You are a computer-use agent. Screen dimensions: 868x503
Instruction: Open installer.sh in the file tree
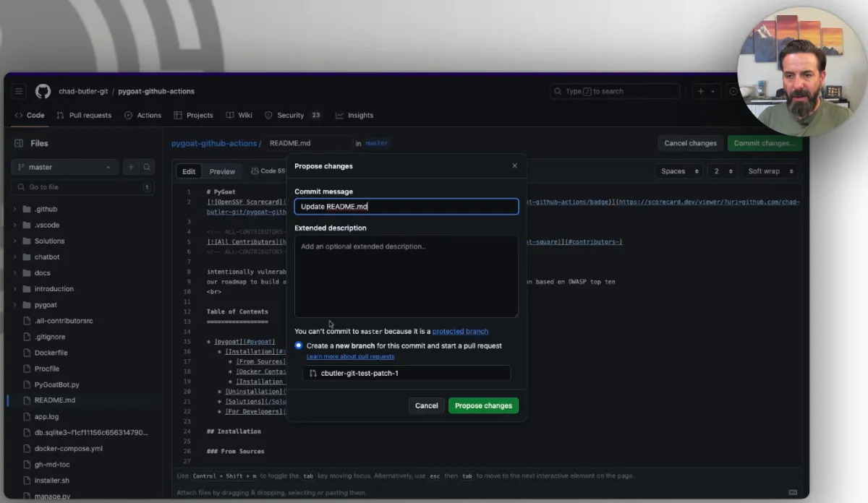pyautogui.click(x=52, y=480)
